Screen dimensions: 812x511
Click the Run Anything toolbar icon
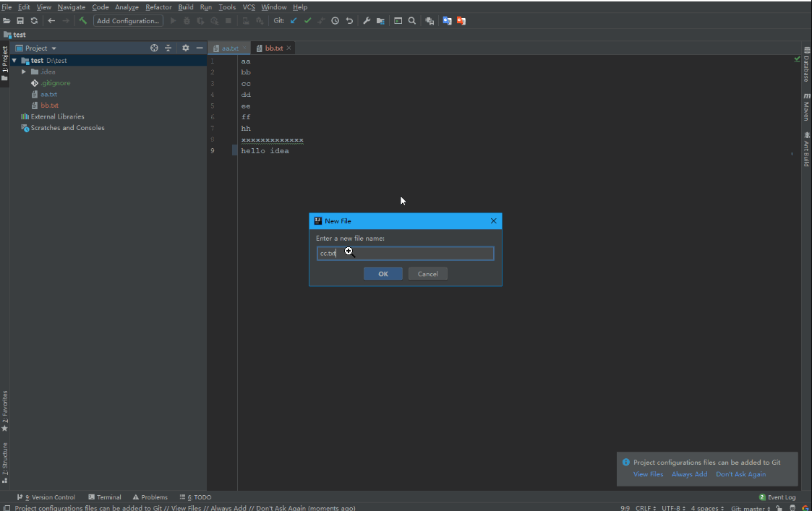398,21
